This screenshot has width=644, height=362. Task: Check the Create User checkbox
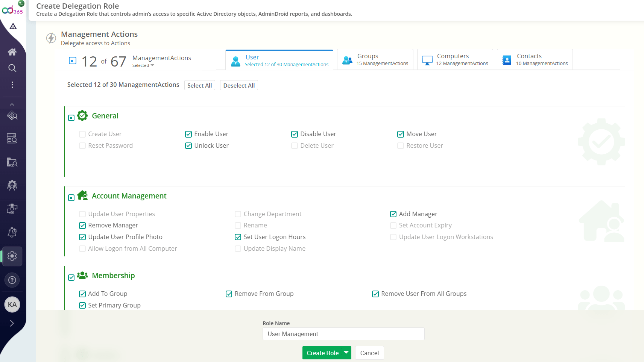coord(82,134)
